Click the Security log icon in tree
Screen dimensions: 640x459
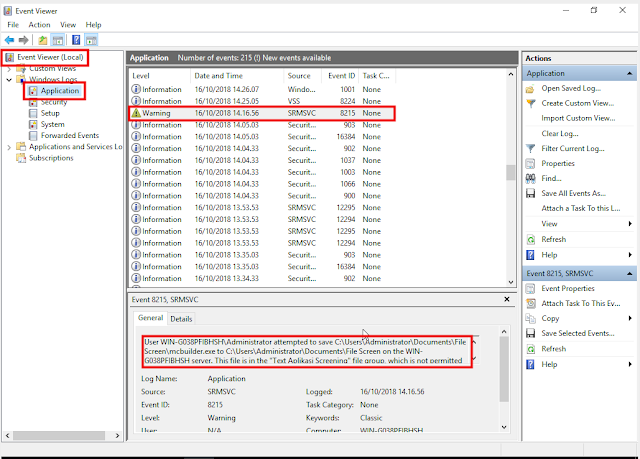pyautogui.click(x=33, y=102)
